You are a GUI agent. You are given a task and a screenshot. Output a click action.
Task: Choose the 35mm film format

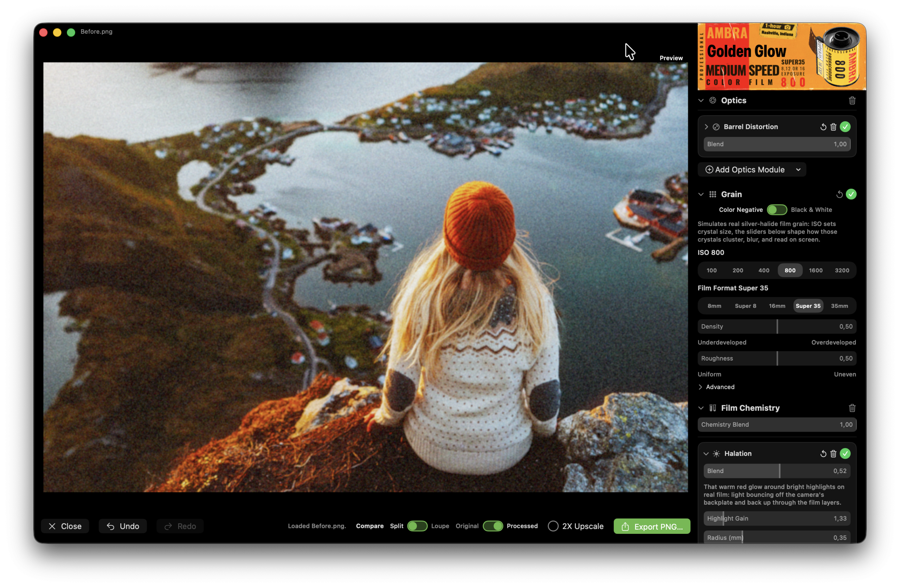coord(839,306)
